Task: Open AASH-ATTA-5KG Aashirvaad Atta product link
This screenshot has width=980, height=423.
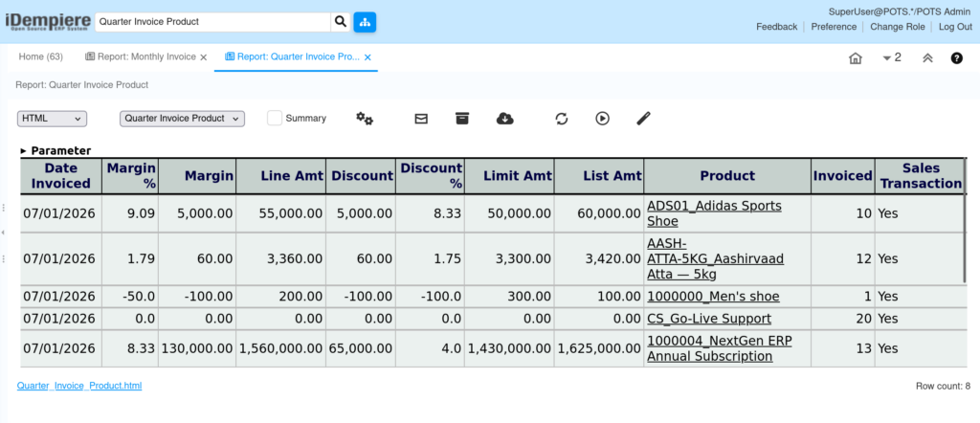Action: (716, 258)
